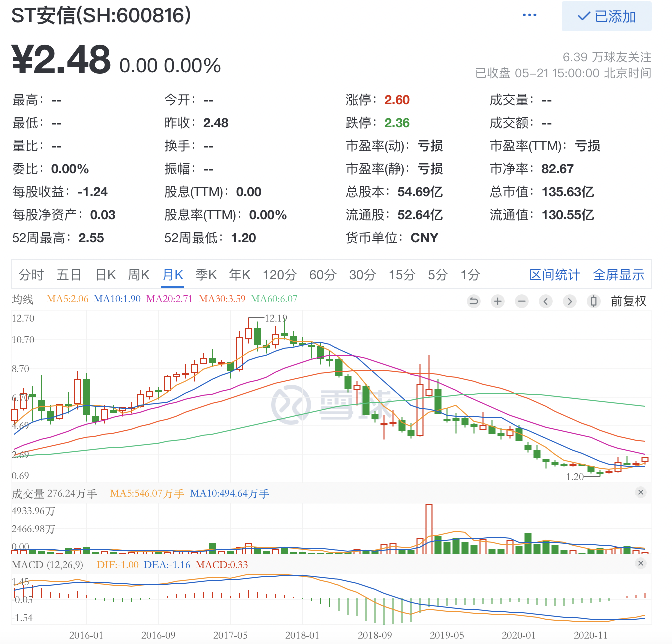Close the 成交量 volume indicator panel
This screenshot has height=644, width=672.
point(641,492)
